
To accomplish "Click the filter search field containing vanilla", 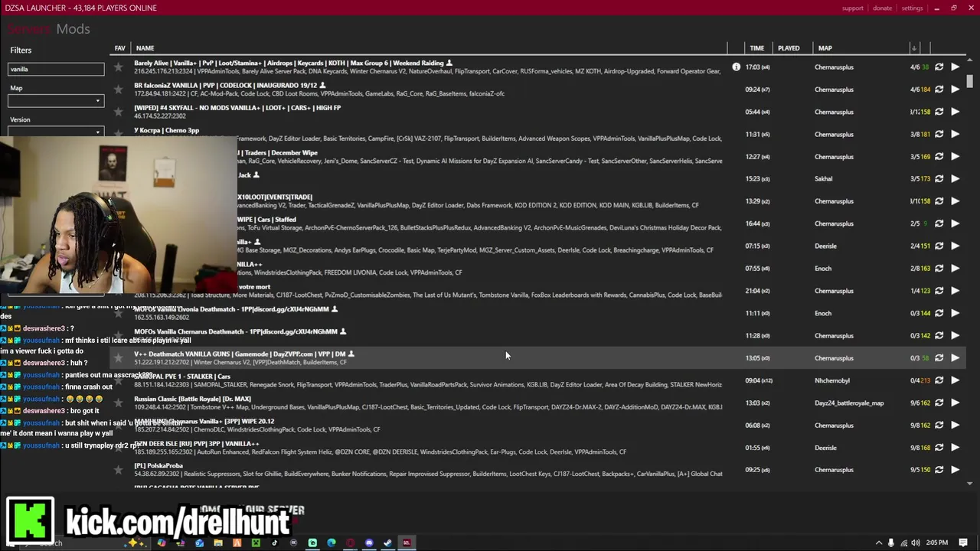I will (56, 69).
